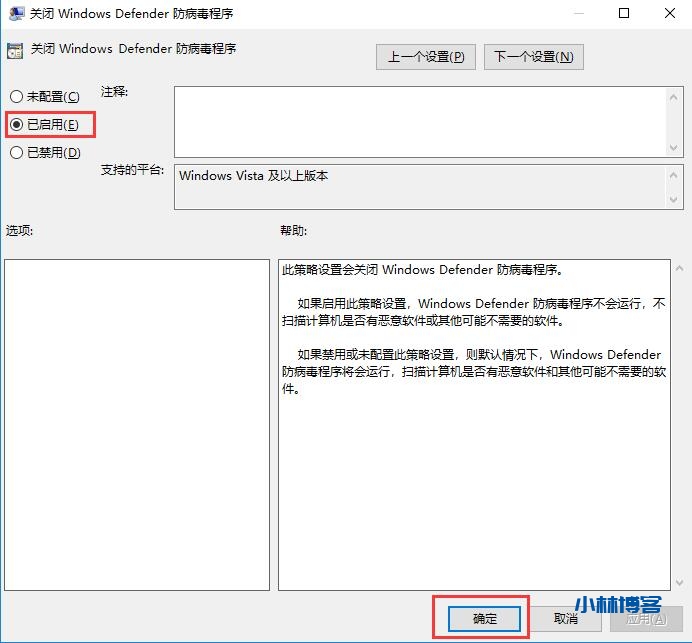Choose the 已禁用 radio option
This screenshot has height=643, width=692.
coord(16,152)
